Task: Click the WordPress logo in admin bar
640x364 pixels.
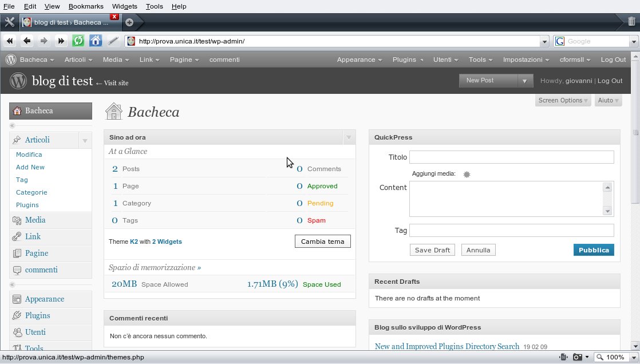Action: [11, 60]
